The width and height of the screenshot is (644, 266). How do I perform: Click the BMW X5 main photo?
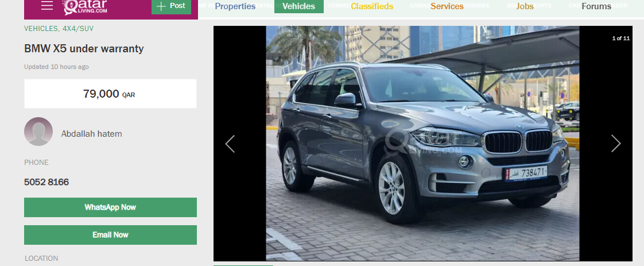coord(422,144)
